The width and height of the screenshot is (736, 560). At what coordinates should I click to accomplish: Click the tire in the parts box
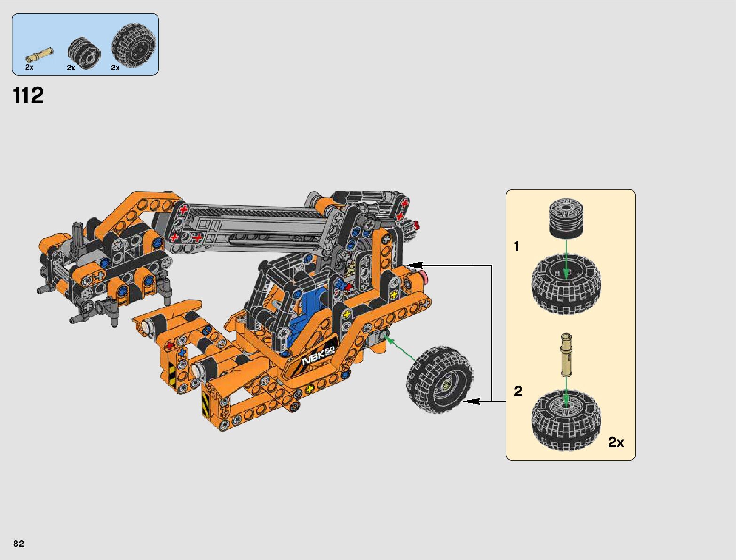click(x=134, y=46)
